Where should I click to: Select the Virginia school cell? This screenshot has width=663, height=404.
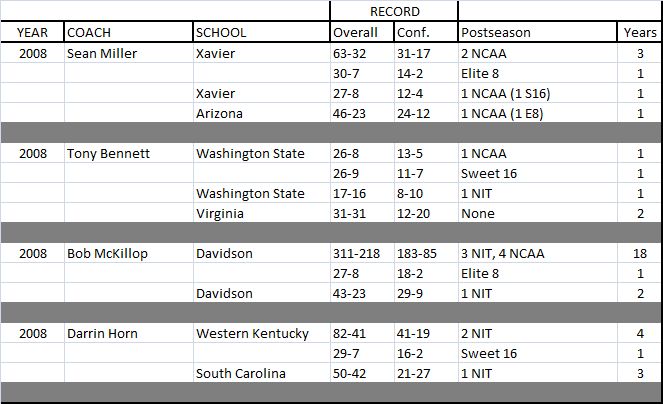(x=261, y=213)
